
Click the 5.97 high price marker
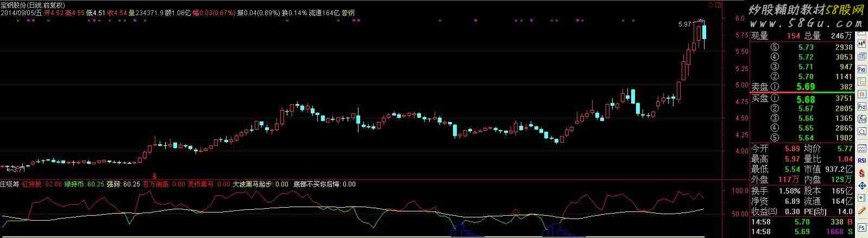pyautogui.click(x=685, y=24)
